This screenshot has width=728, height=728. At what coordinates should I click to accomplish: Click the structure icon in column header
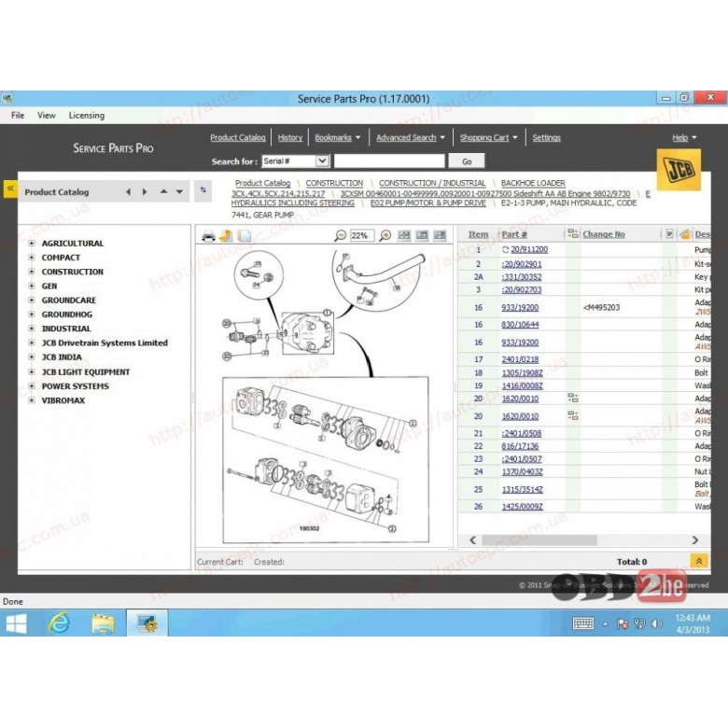[573, 234]
